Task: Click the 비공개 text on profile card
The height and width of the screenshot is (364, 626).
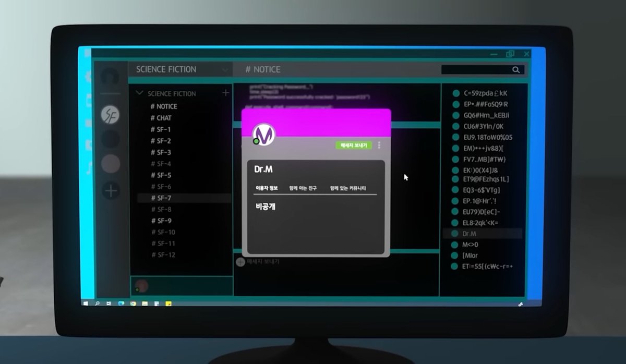Action: point(266,207)
